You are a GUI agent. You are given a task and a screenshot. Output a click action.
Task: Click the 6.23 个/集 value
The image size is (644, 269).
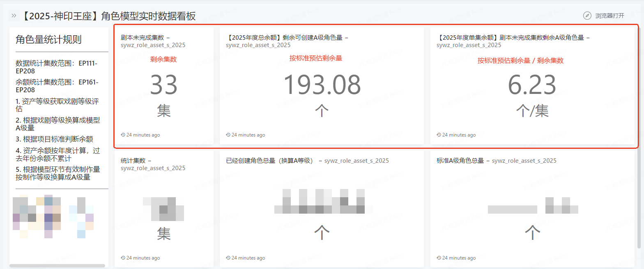coord(532,86)
